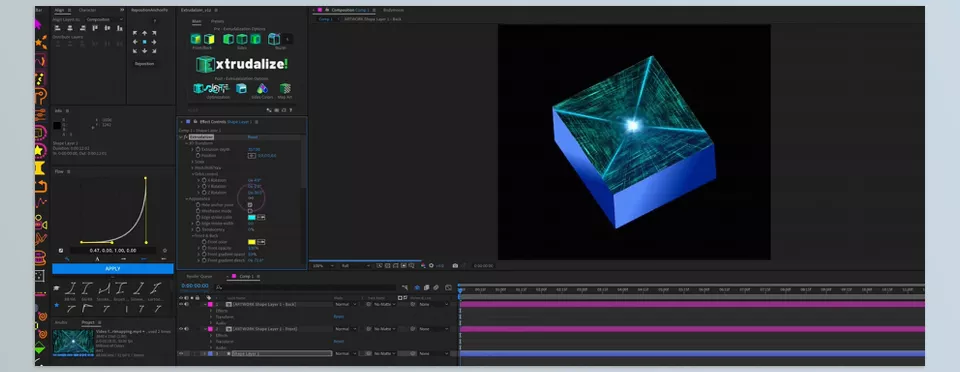Screen dimensions: 960x372
Task: Toggle the Extrudalizer fx effect switch
Action: tap(186, 137)
